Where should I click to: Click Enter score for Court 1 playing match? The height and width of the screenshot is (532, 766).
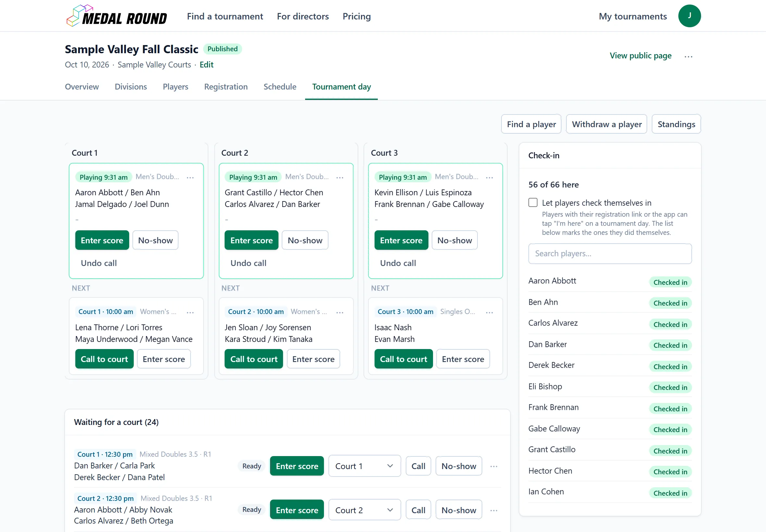(x=102, y=240)
